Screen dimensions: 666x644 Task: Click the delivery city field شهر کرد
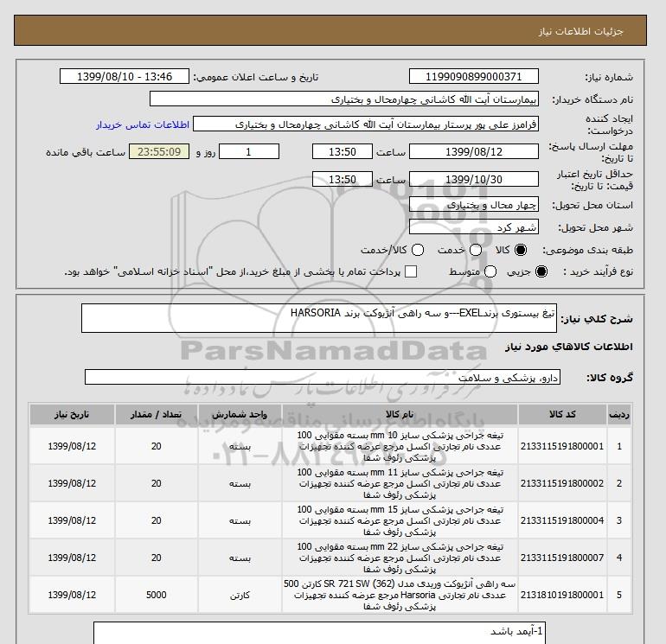(x=474, y=227)
